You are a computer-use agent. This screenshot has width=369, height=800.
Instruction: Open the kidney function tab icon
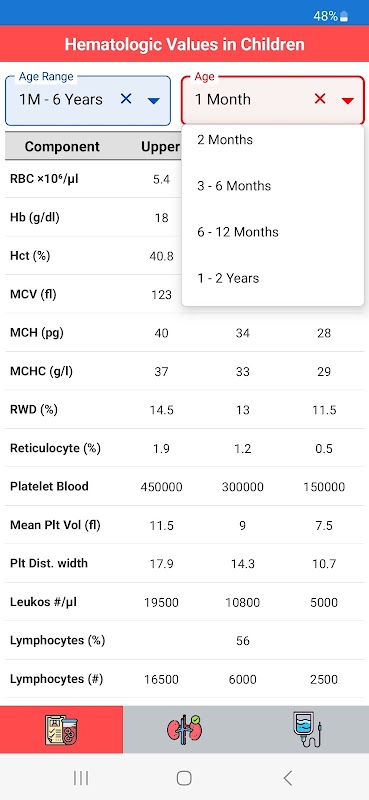point(184,730)
